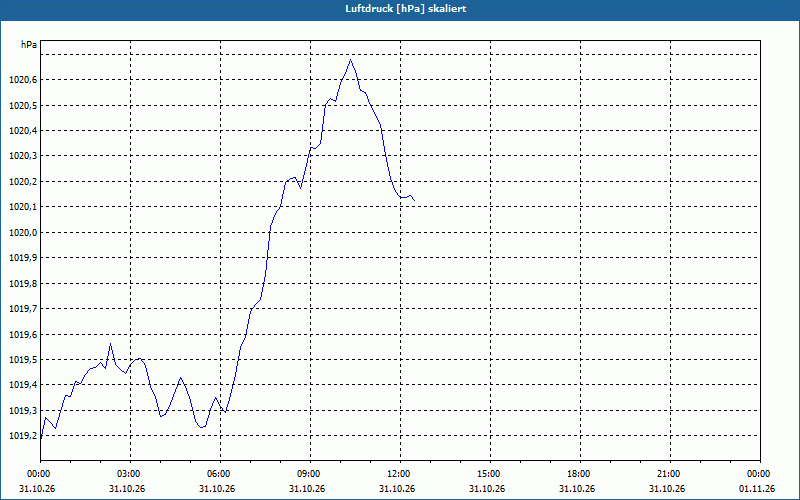This screenshot has height=500, width=800.
Task: Select the 1020,4 y-axis label
Action: tap(23, 131)
